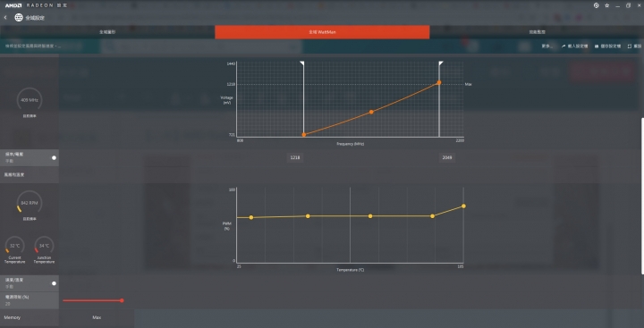Screen dimensions: 644x328
Task: Click the load profile button with arrow icon
Action: tap(574, 46)
